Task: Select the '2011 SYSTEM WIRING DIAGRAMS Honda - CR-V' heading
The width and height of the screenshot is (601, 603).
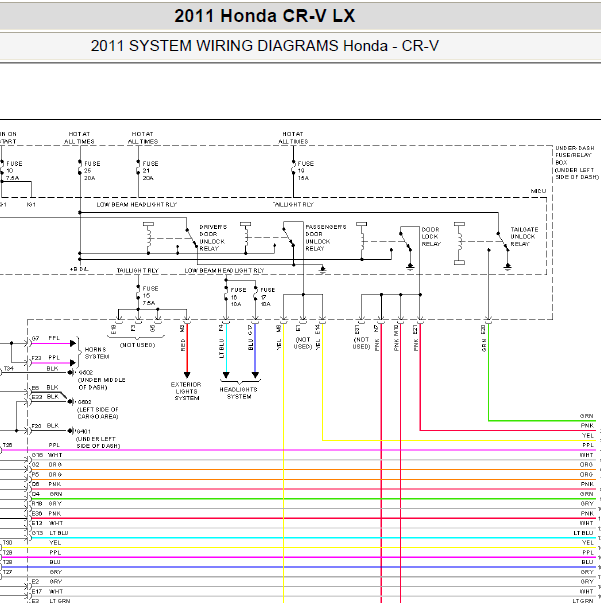Action: pos(265,46)
